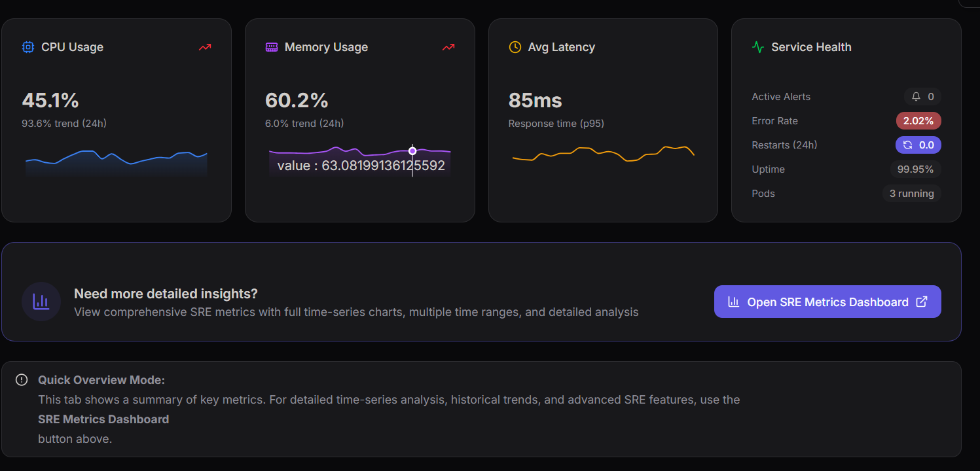Click the Error Rate 2.02% badge
The width and height of the screenshot is (980, 471).
pyautogui.click(x=918, y=120)
